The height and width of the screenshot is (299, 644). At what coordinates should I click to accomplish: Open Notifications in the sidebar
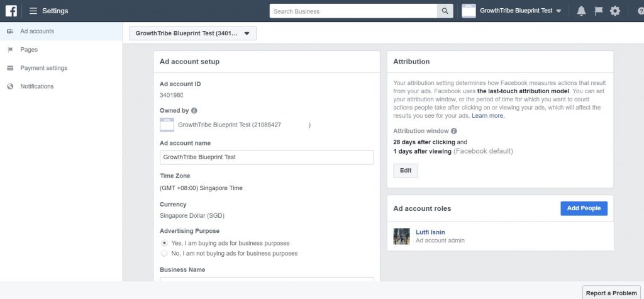pos(61,86)
